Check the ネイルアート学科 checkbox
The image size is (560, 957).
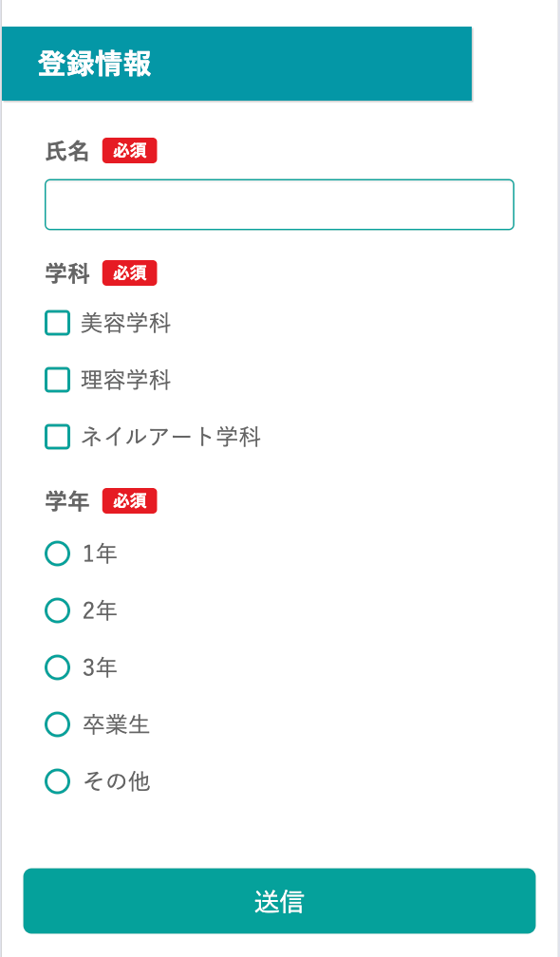point(57,437)
